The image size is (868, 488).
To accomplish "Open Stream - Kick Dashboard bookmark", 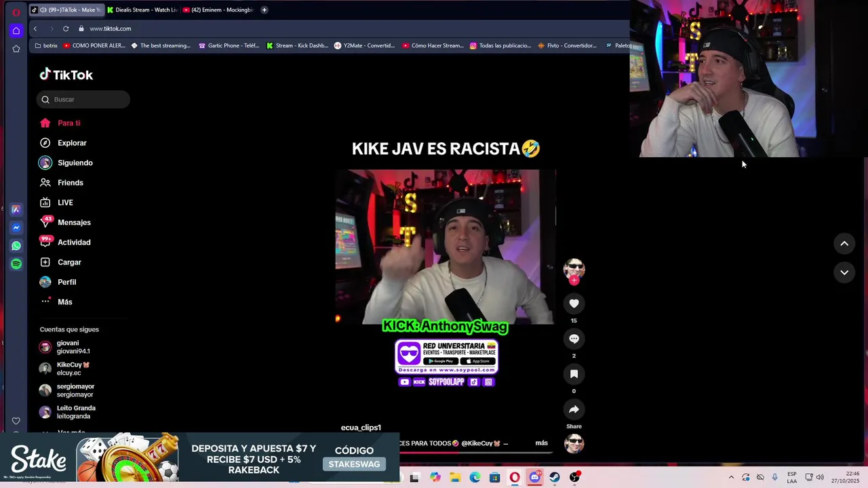I will pyautogui.click(x=297, y=45).
